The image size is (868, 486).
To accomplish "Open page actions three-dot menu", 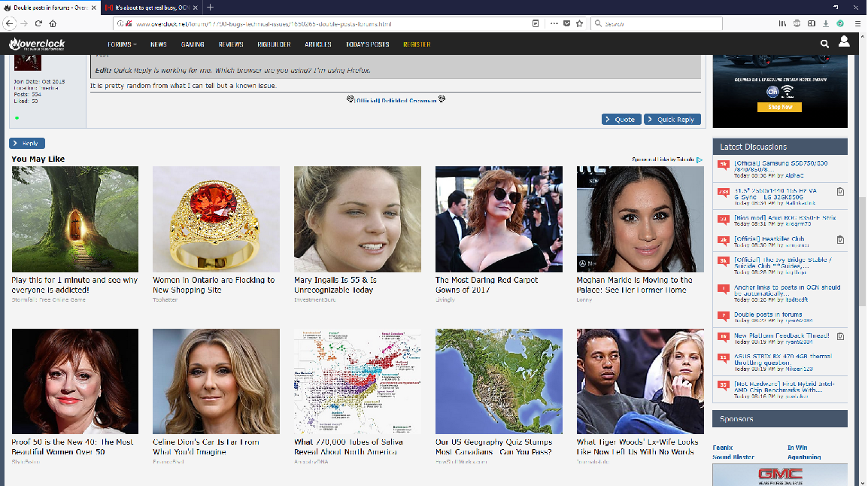I will (554, 23).
